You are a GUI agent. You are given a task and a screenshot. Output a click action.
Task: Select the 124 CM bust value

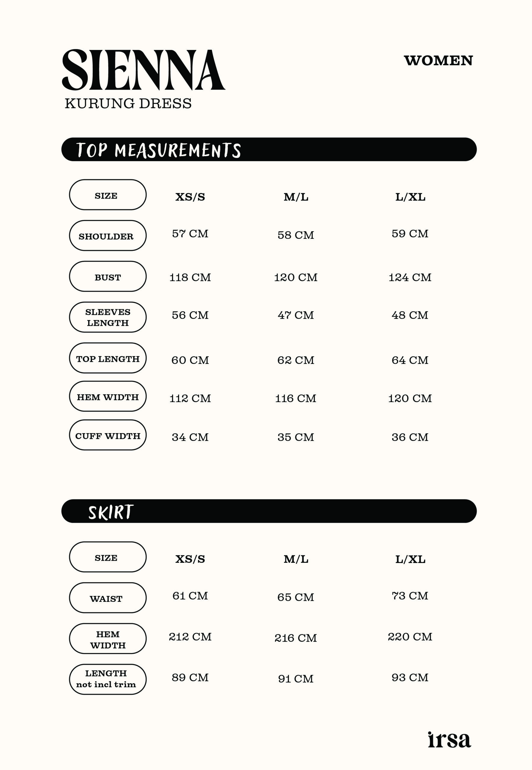(x=410, y=277)
